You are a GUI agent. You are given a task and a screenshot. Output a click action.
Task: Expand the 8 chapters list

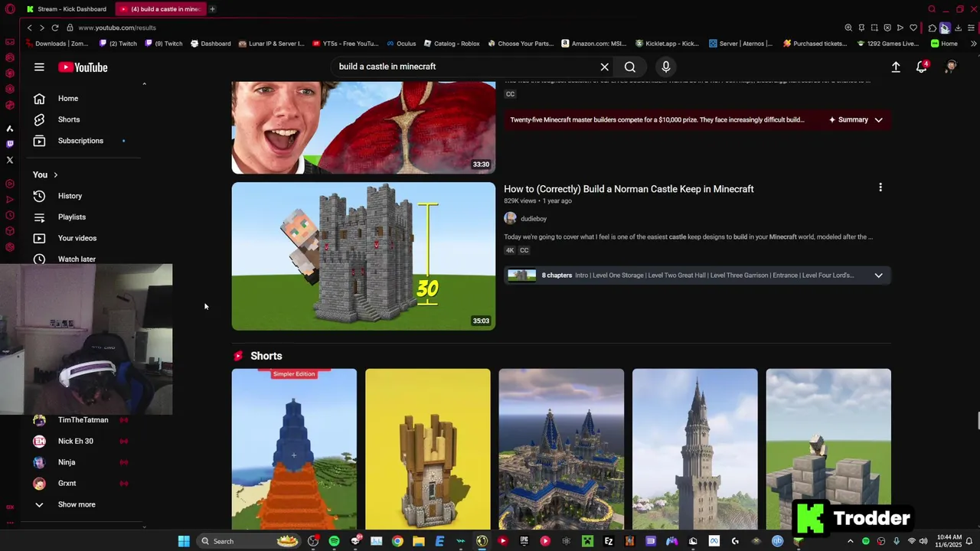tap(878, 275)
